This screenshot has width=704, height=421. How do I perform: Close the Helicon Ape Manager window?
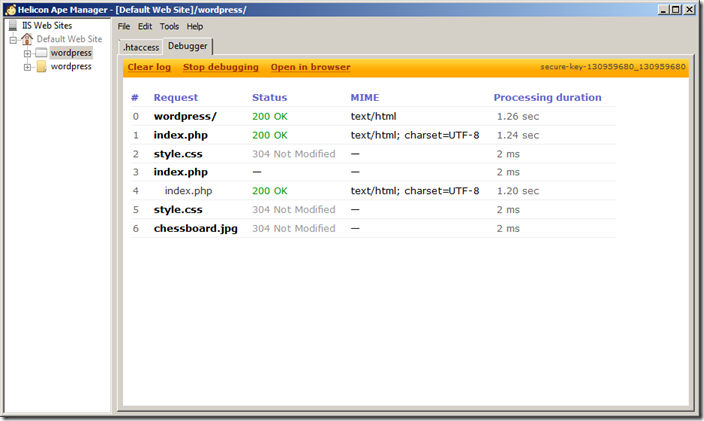(691, 9)
